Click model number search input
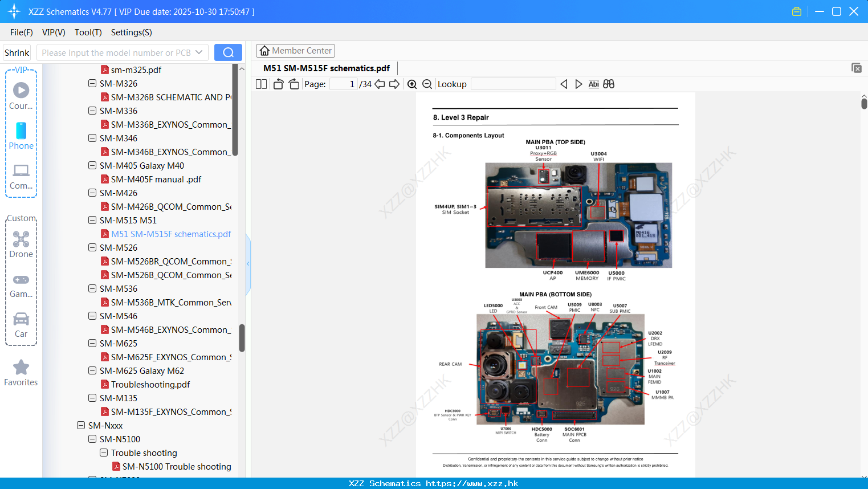The image size is (868, 489). click(x=116, y=52)
